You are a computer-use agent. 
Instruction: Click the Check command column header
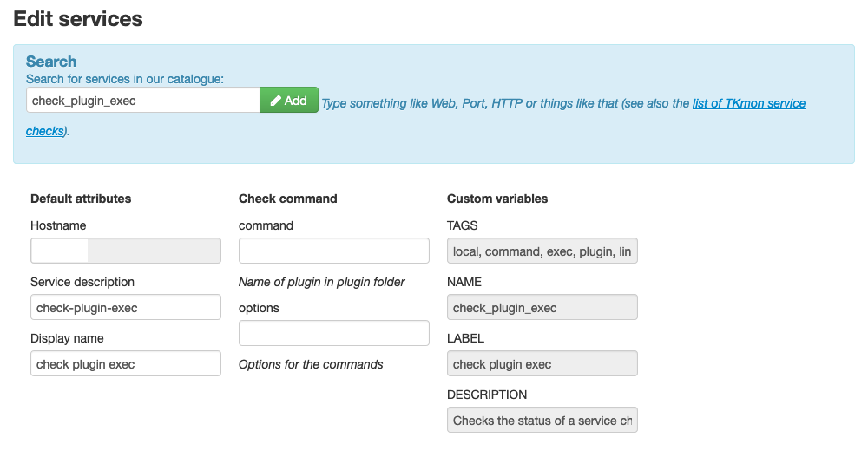click(x=287, y=199)
